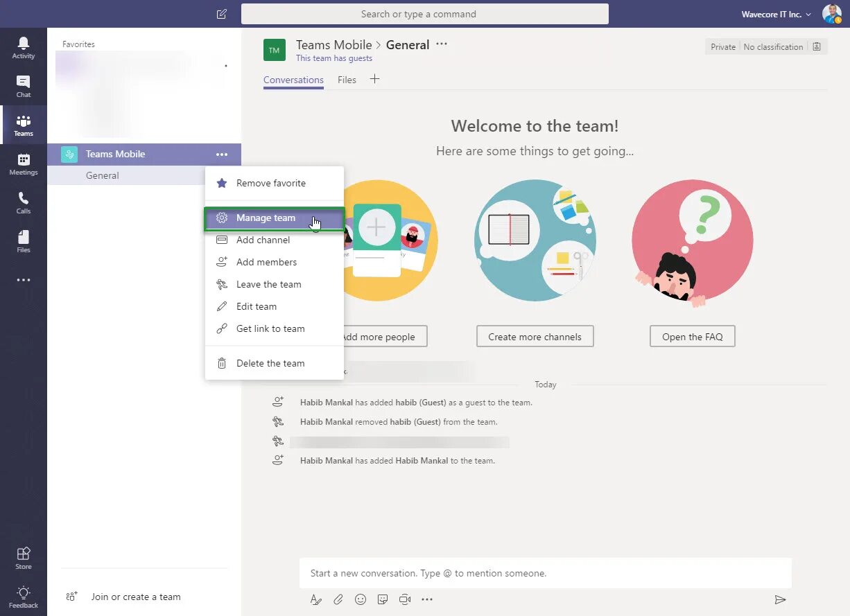Click the Favorites heading in team list
The image size is (850, 616).
point(78,44)
